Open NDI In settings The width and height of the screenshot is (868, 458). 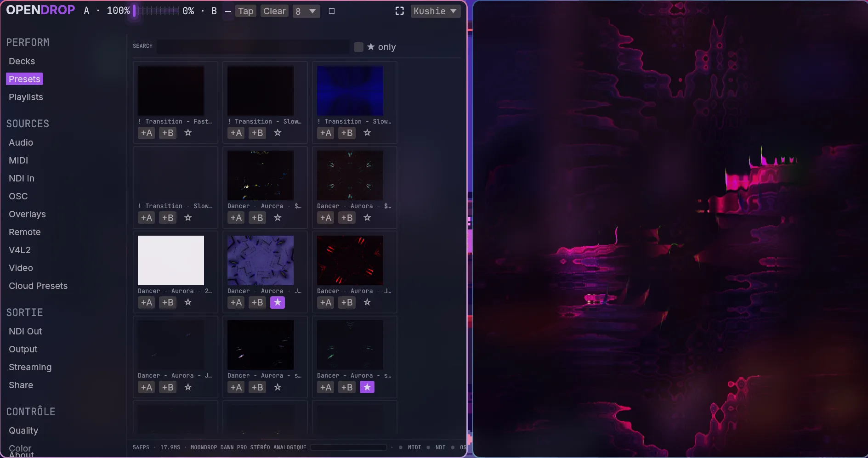tap(22, 178)
